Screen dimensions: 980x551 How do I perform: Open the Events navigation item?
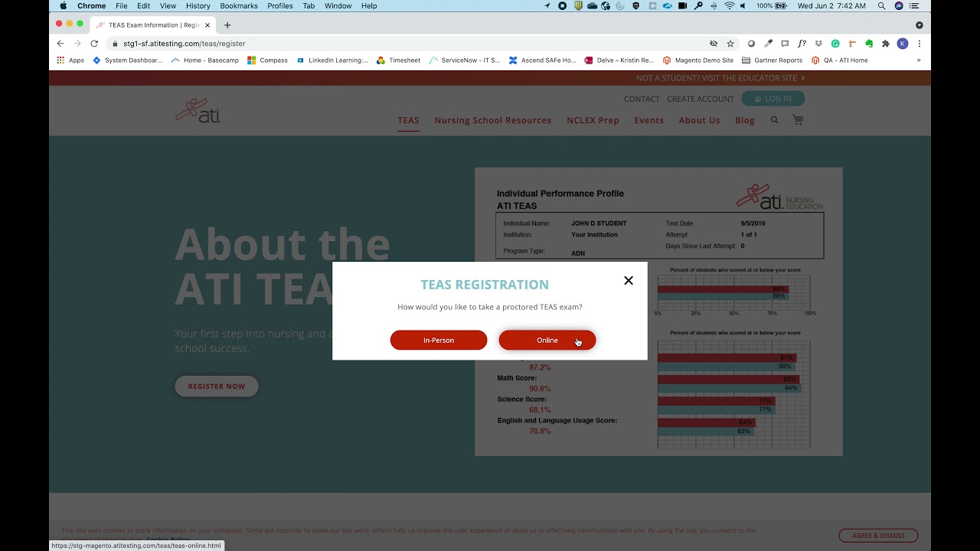tap(649, 120)
